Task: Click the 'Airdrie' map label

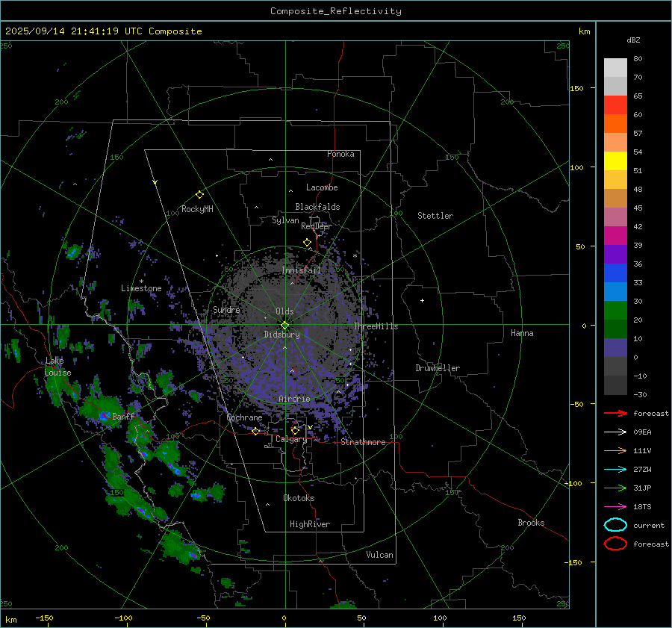Action: point(294,399)
